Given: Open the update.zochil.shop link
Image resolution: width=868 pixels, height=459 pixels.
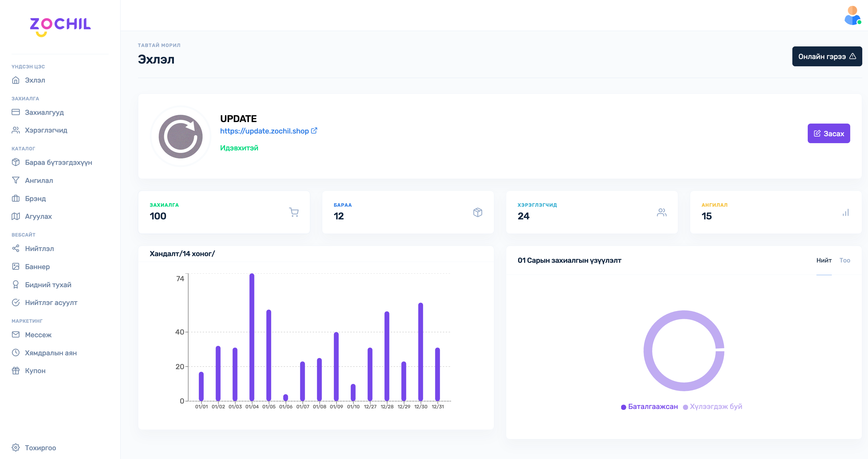Looking at the screenshot, I should coord(264,131).
